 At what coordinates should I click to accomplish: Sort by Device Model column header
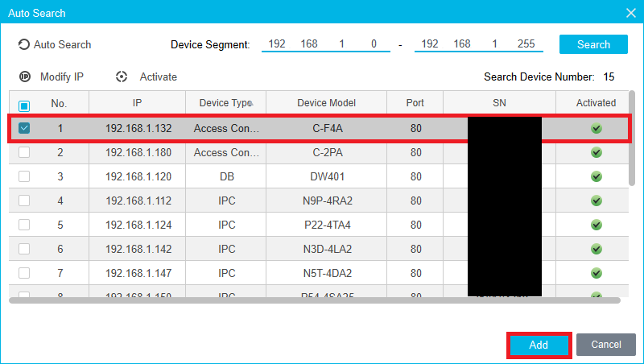[327, 103]
